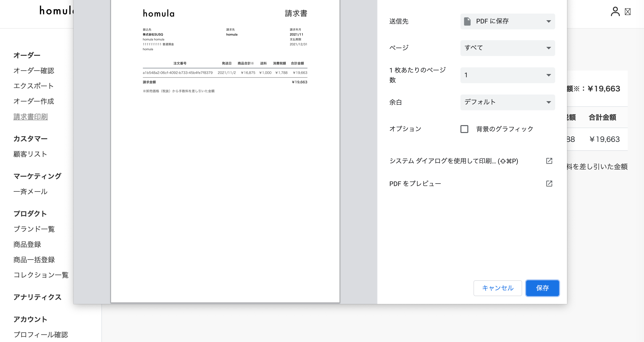Image resolution: width=644 pixels, height=342 pixels.
Task: Click the オーダー sidebar heading
Action: [27, 55]
